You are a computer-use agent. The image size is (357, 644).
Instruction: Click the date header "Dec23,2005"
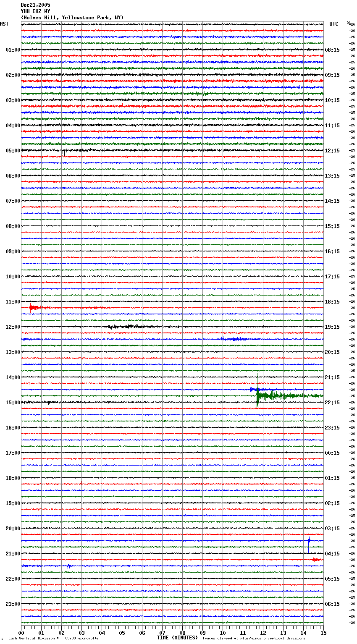(35, 5)
